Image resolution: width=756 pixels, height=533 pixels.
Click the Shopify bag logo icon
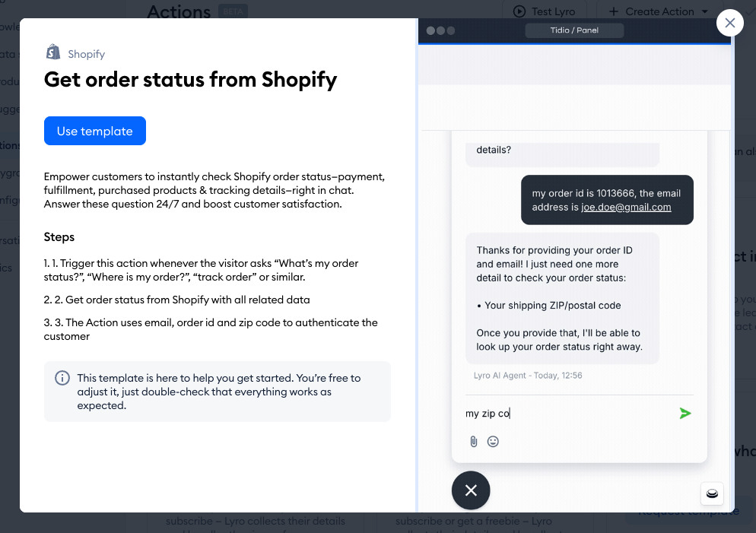[53, 52]
